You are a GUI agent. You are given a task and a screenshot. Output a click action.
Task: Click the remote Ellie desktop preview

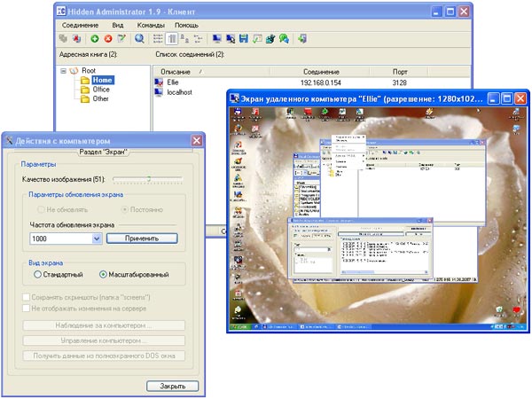tap(378, 218)
